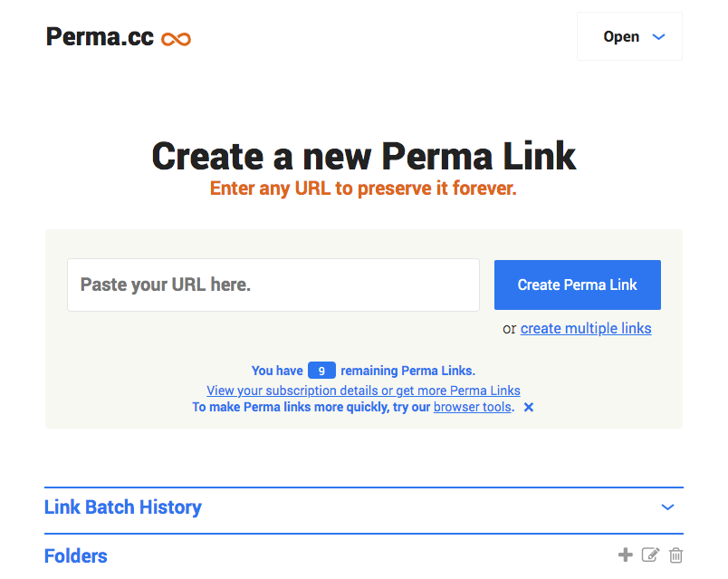Open the browser tools link
This screenshot has height=579, width=728.
(473, 408)
